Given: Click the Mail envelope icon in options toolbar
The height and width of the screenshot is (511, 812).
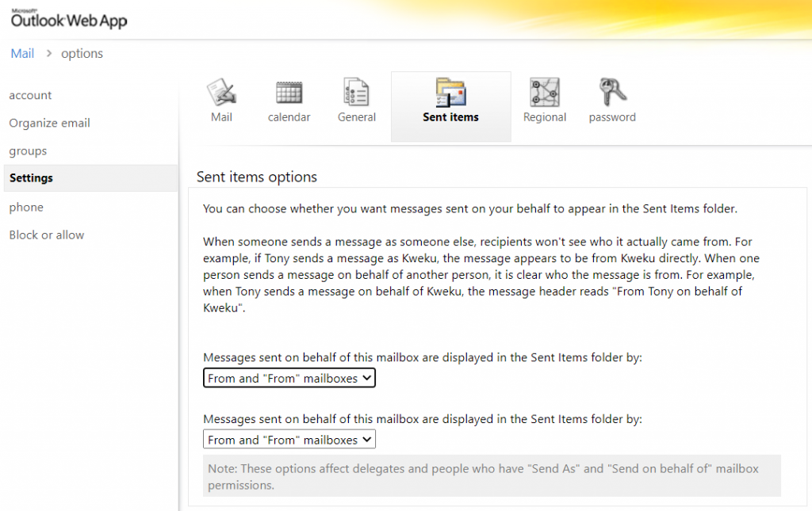Looking at the screenshot, I should pos(221,93).
